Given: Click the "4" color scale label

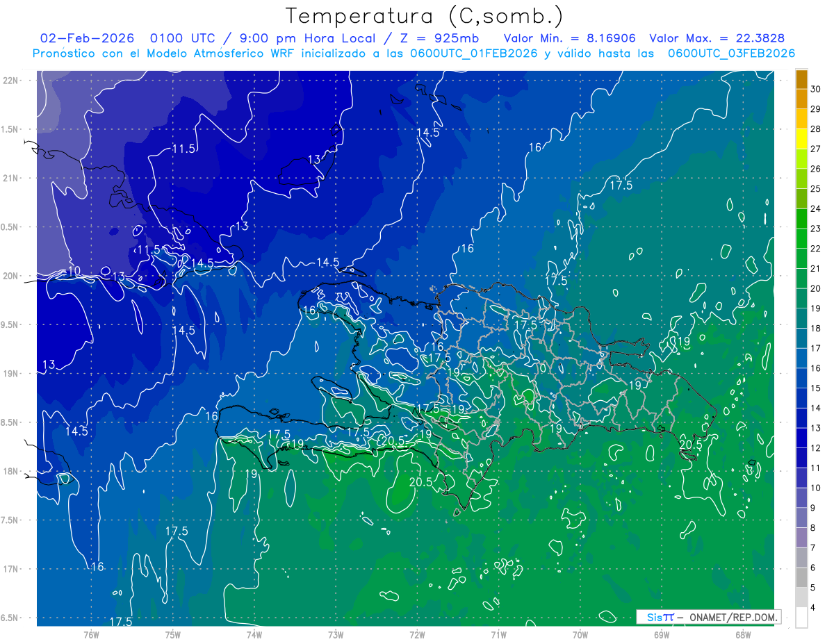Looking at the screenshot, I should point(814,608).
